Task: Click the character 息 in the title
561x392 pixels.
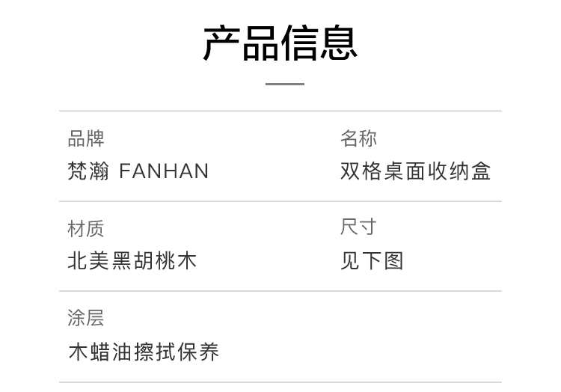Action: pyautogui.click(x=339, y=43)
